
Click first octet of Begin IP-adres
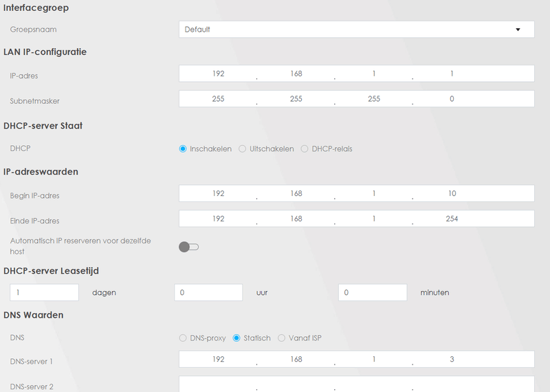[218, 193]
